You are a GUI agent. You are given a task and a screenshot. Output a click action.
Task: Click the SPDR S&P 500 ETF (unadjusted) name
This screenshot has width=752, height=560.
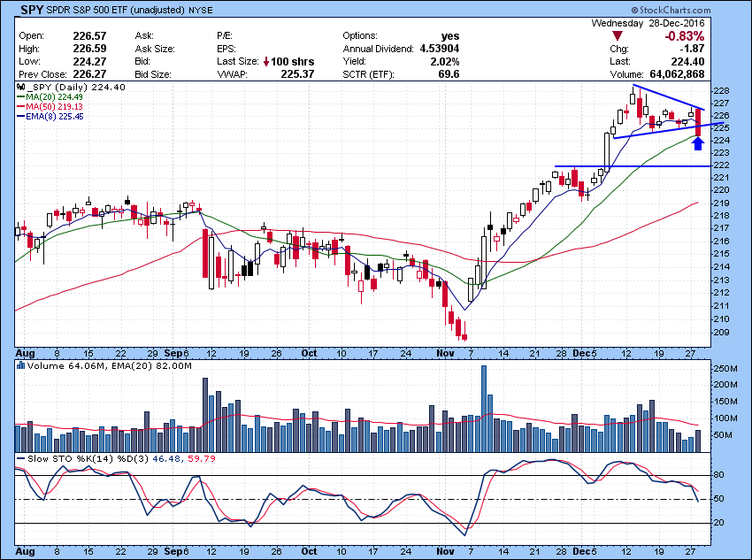point(116,10)
